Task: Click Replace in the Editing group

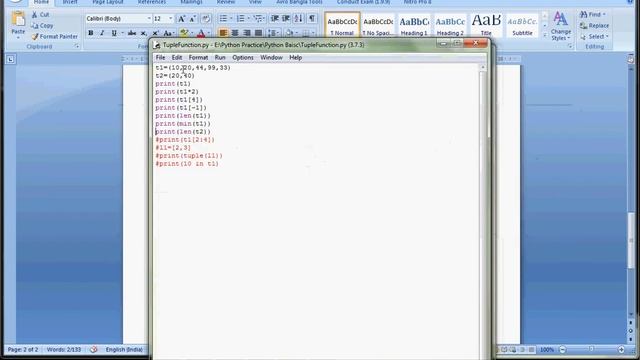Action: click(x=594, y=26)
